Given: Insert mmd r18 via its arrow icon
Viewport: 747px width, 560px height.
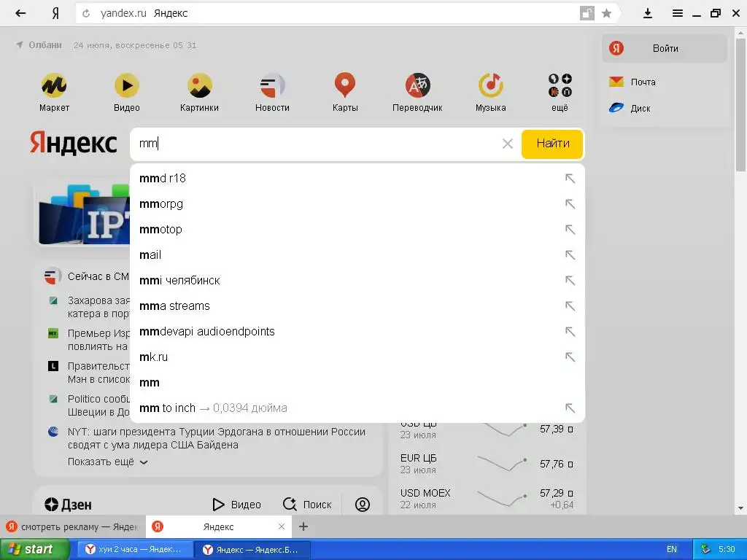Looking at the screenshot, I should point(570,179).
